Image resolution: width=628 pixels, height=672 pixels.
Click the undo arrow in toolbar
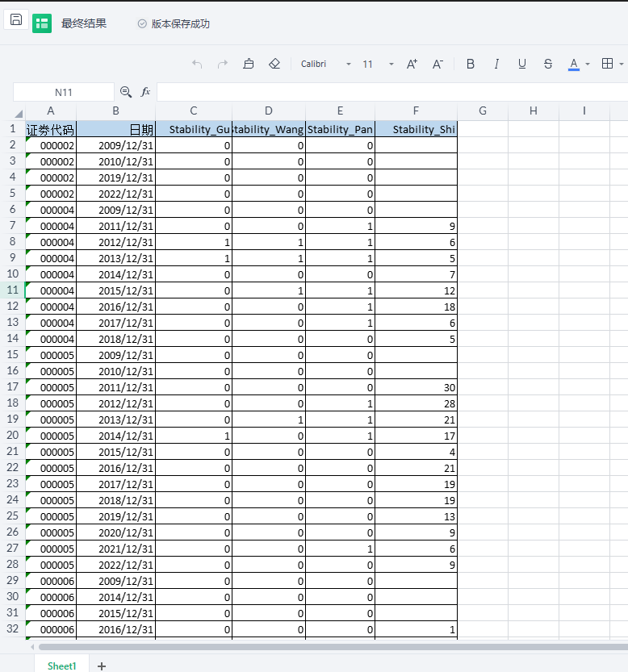coord(197,64)
